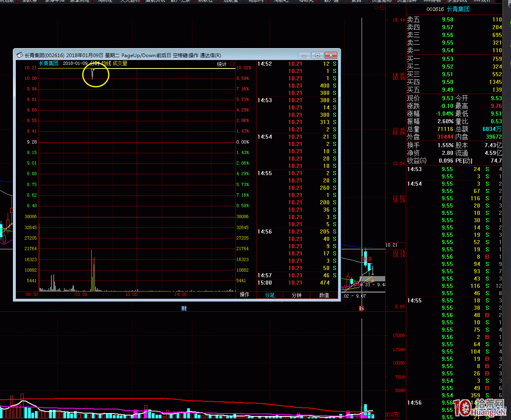Switch to the 数值 tab
The width and height of the screenshot is (511, 420).
(324, 295)
